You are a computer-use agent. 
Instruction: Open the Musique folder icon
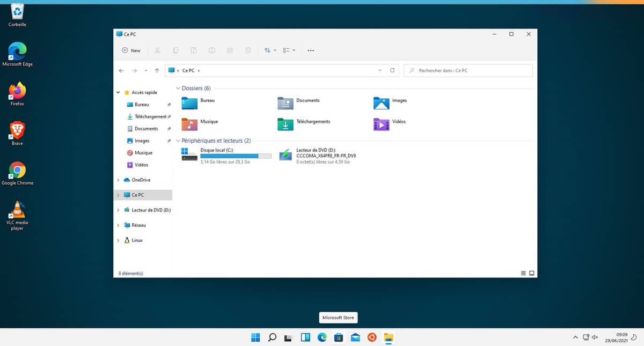pyautogui.click(x=190, y=124)
